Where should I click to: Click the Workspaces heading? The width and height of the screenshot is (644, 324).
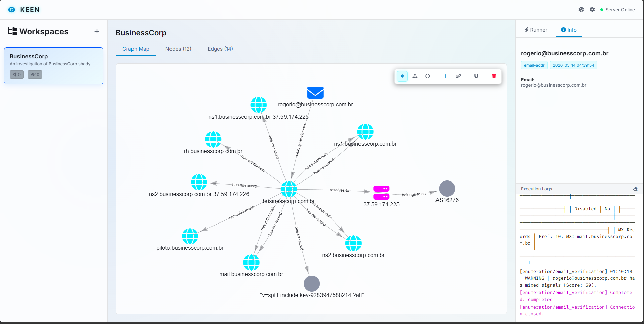[x=38, y=31]
